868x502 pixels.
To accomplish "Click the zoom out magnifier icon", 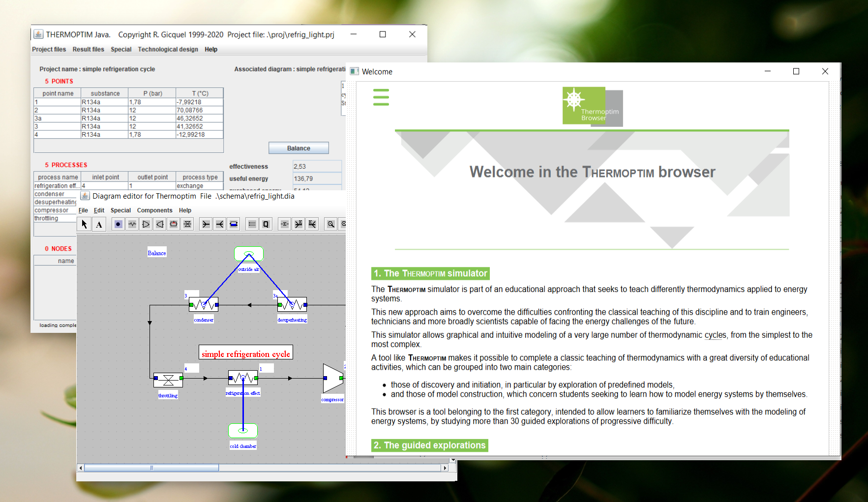I will point(331,224).
